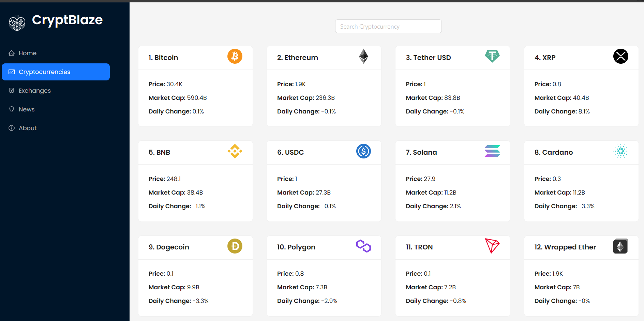Open the Home menu item
This screenshot has width=644, height=321.
[56, 53]
